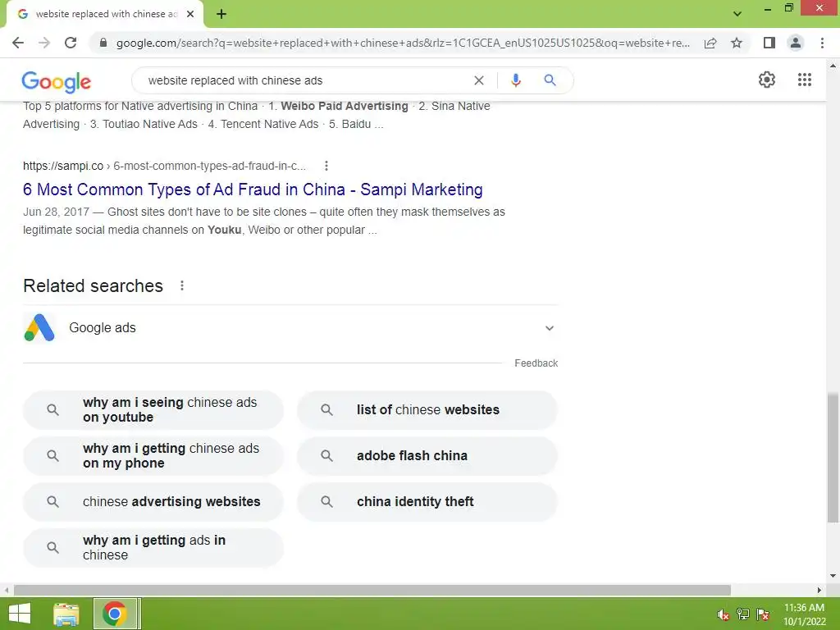
Task: Click the scroll up arrow
Action: tap(833, 66)
